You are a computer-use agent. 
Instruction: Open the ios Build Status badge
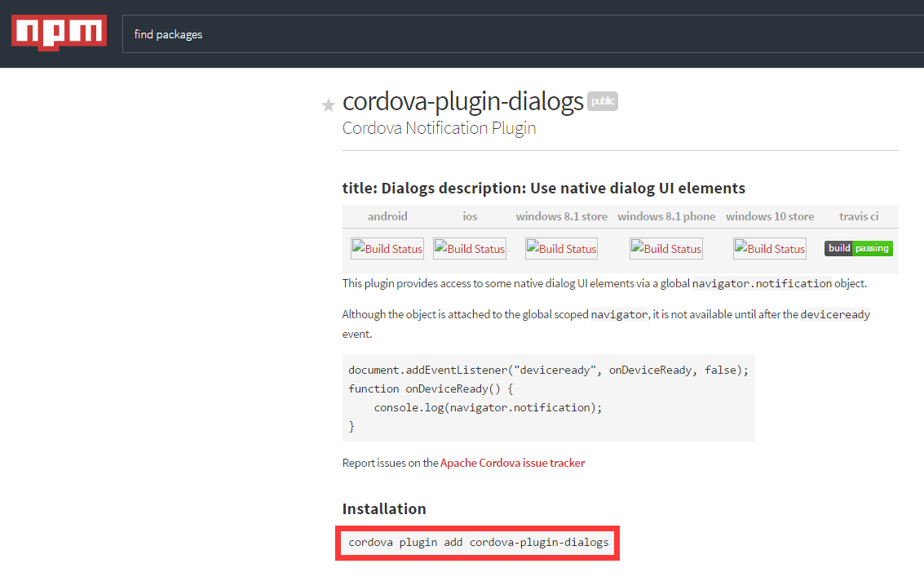(x=470, y=248)
